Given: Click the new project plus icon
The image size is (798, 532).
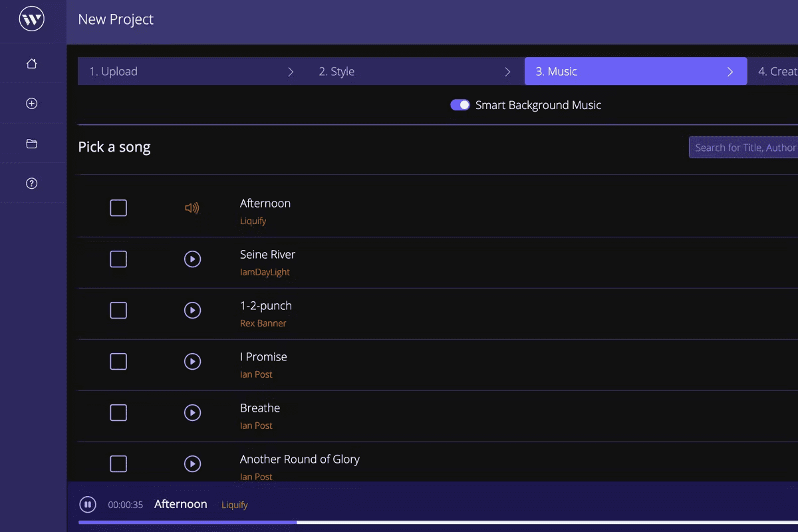Looking at the screenshot, I should [31, 104].
